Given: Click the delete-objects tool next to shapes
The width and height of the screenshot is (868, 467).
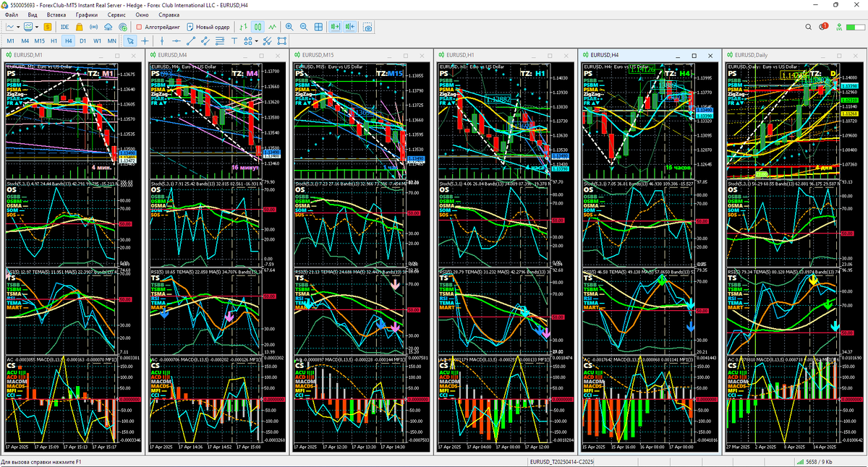Looking at the screenshot, I should coord(267,41).
